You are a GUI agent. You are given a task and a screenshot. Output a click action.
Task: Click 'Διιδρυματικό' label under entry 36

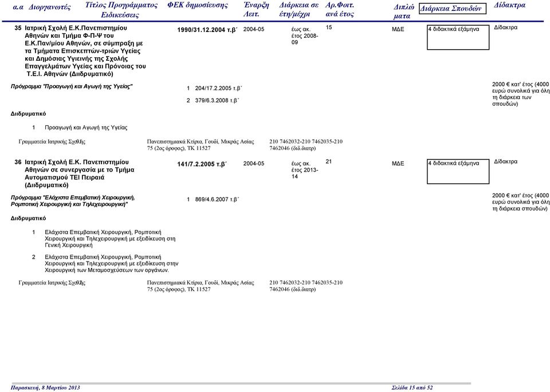(28, 218)
